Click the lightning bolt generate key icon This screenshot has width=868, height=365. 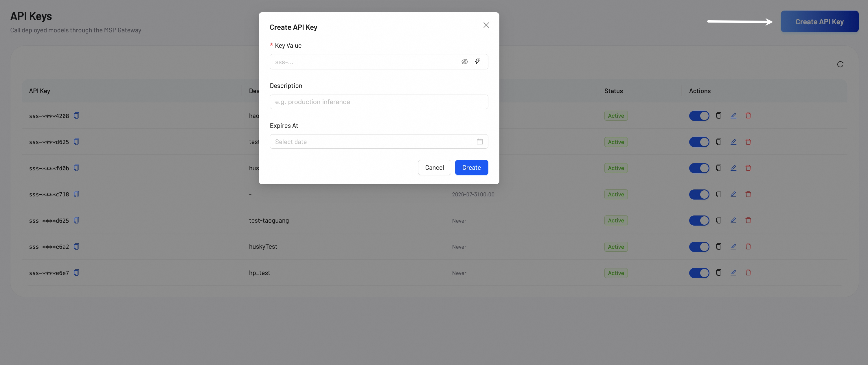[x=477, y=62]
